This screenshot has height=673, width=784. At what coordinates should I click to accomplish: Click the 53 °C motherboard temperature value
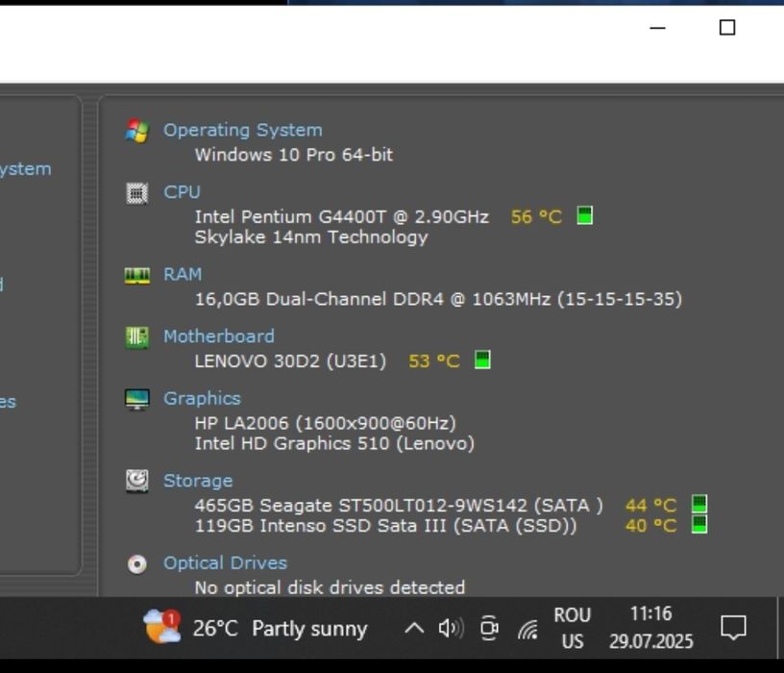[x=434, y=361]
